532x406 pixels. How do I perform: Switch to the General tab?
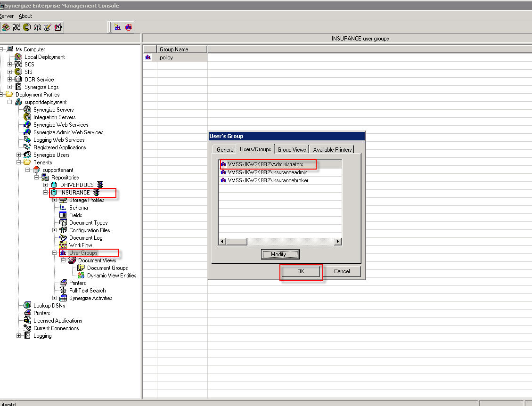225,150
